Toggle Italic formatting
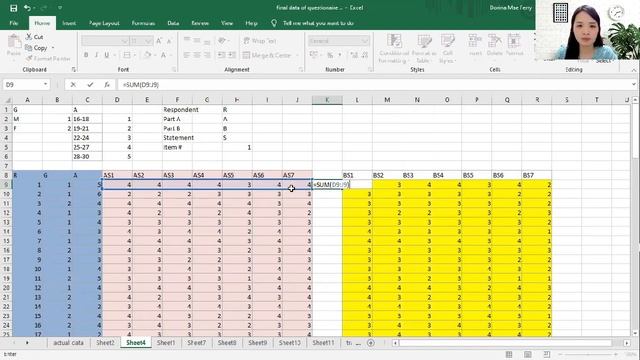The width and height of the screenshot is (640, 360). [x=96, y=55]
